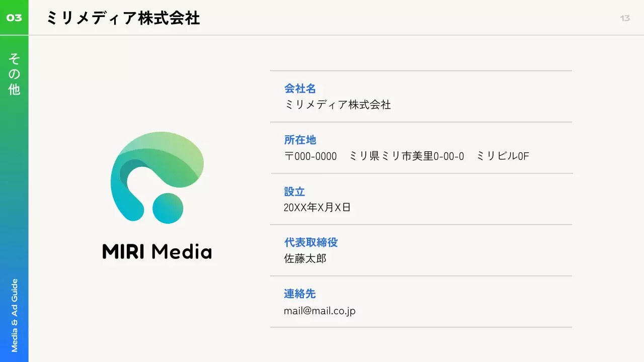The height and width of the screenshot is (362, 644).
Task: Select the MIRI Media logo text
Action: (x=157, y=251)
